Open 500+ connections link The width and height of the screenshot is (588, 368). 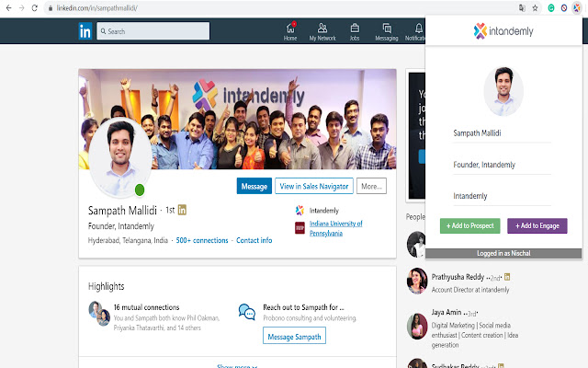tap(202, 240)
